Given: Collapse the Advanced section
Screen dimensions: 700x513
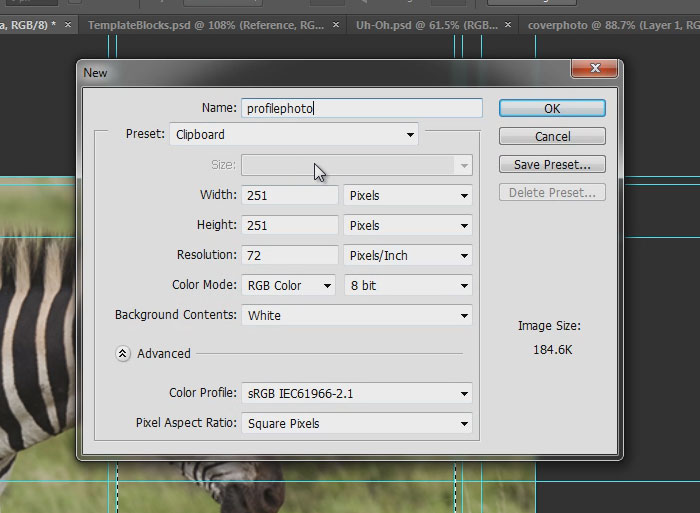Looking at the screenshot, I should pyautogui.click(x=123, y=354).
